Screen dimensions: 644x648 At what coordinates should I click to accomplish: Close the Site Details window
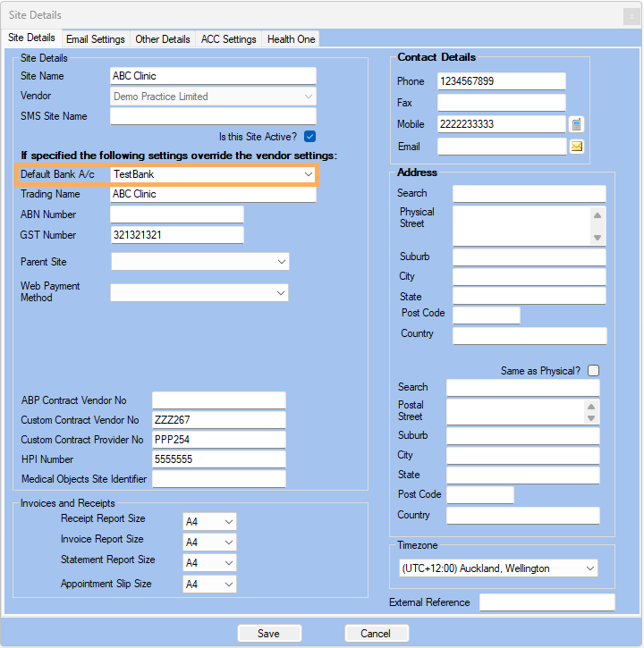tap(631, 16)
